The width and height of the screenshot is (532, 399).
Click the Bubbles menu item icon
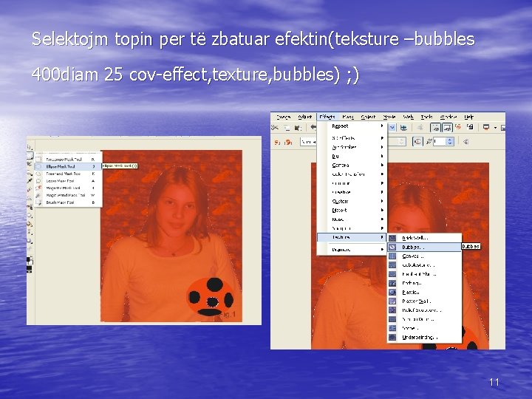pyautogui.click(x=392, y=247)
